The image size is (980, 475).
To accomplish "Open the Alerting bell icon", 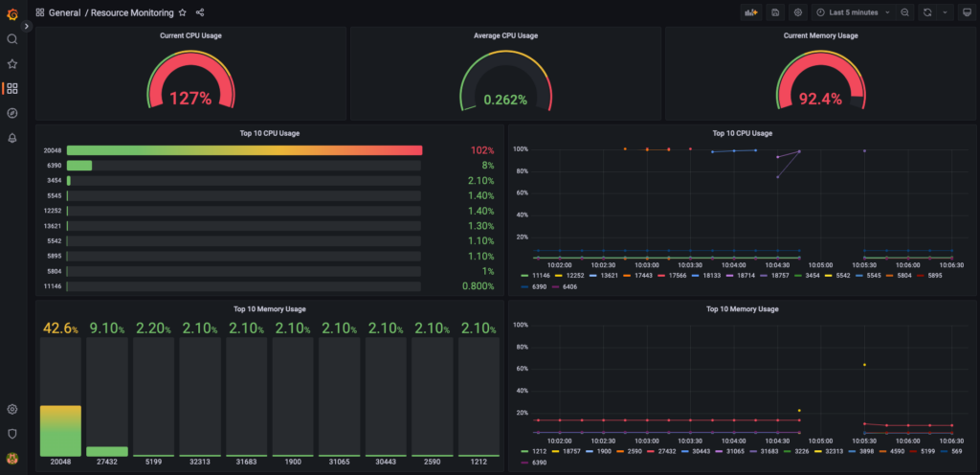I will pos(11,138).
